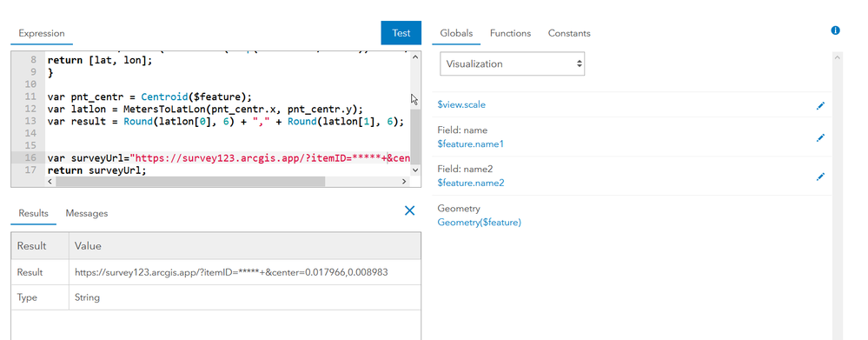Viewport: 868px width, 340px height.
Task: Click the MetersToLatLon code line
Action: click(x=205, y=109)
